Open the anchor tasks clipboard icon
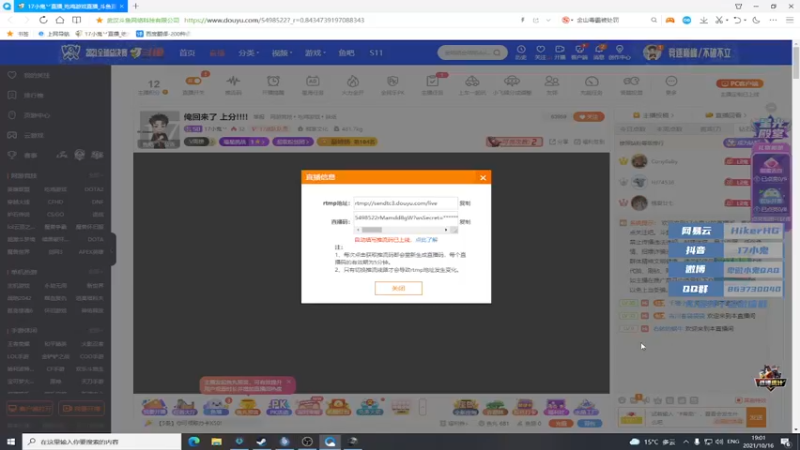The width and height of the screenshot is (800, 450). pyautogui.click(x=432, y=85)
